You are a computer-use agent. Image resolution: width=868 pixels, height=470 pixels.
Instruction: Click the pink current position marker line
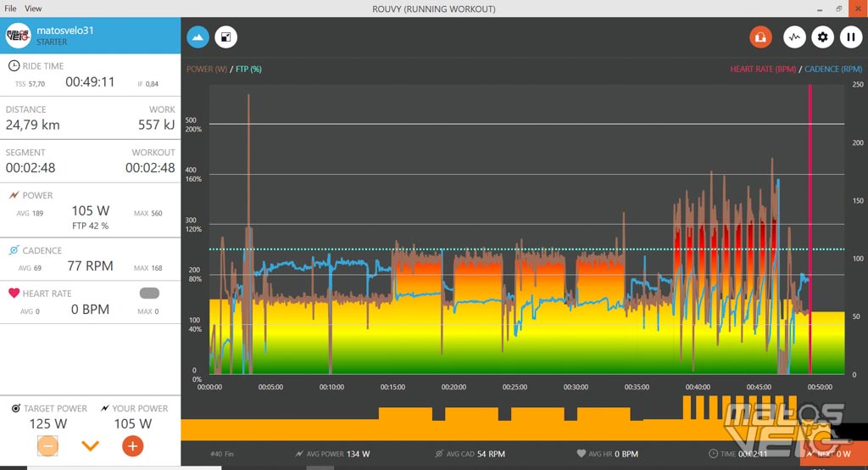(810, 229)
